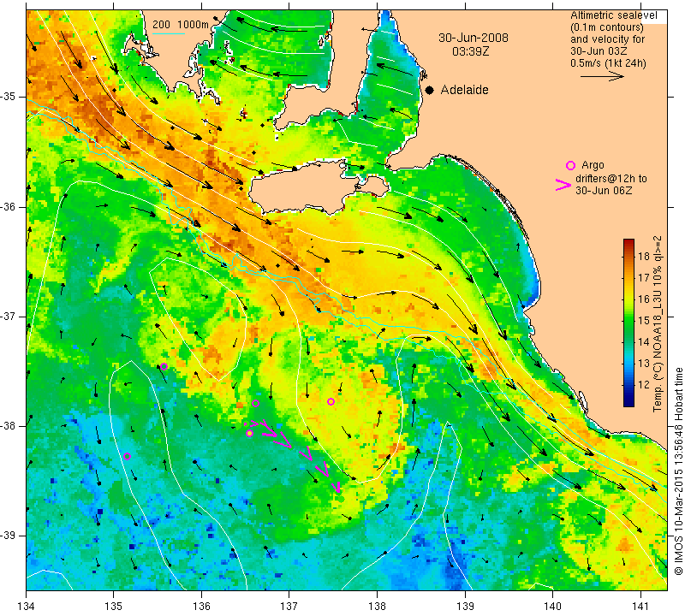
Task: Click the longitude axis label '138'
Action: [x=377, y=607]
